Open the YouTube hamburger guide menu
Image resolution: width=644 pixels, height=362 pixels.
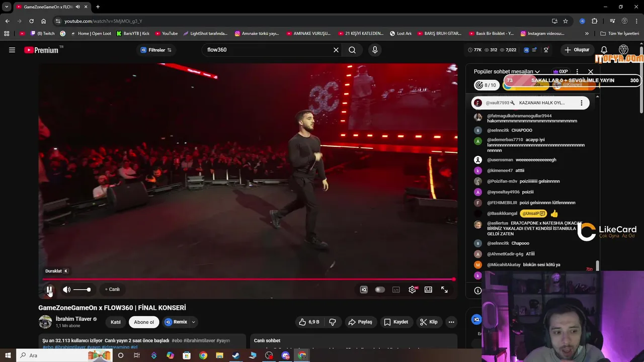click(x=12, y=50)
